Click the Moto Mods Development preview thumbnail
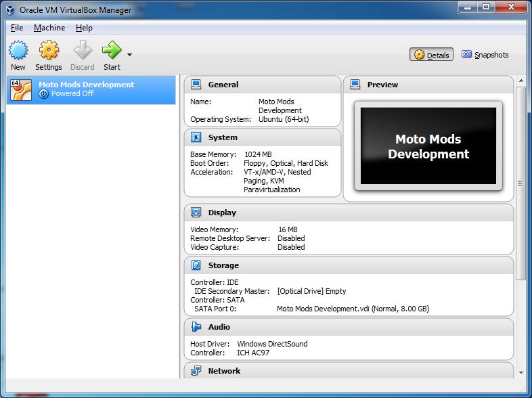This screenshot has height=398, width=532. coord(428,146)
